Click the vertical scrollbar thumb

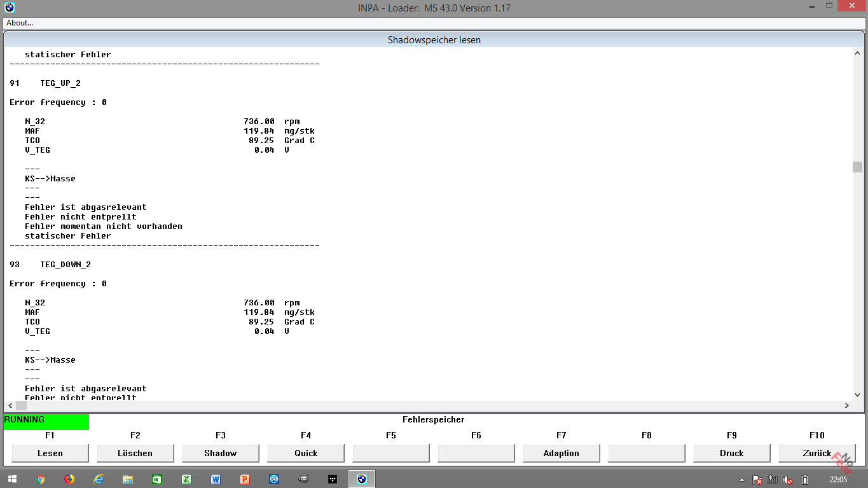pyautogui.click(x=857, y=167)
